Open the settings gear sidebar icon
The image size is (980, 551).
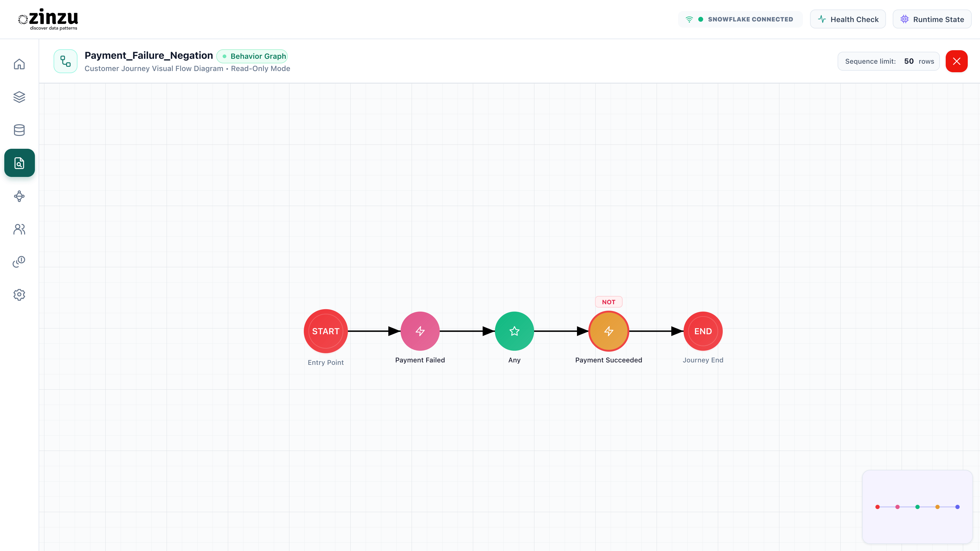(19, 295)
